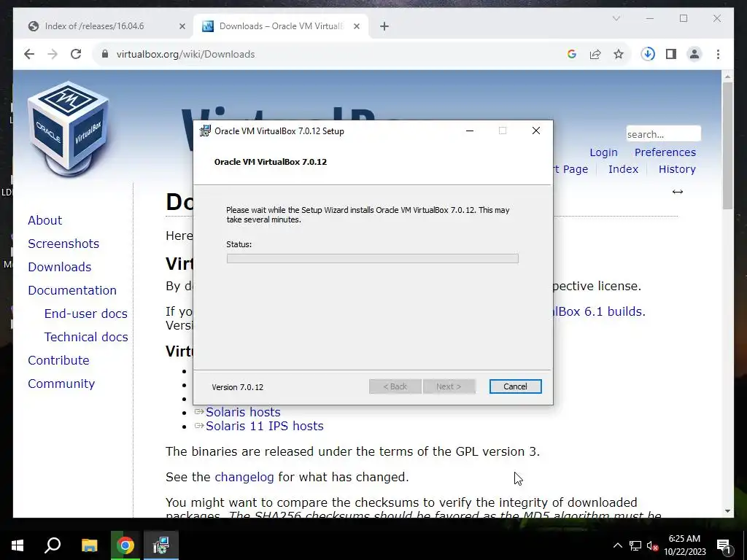Open the Solaris hosts download link
The height and width of the screenshot is (560, 747).
click(x=243, y=412)
